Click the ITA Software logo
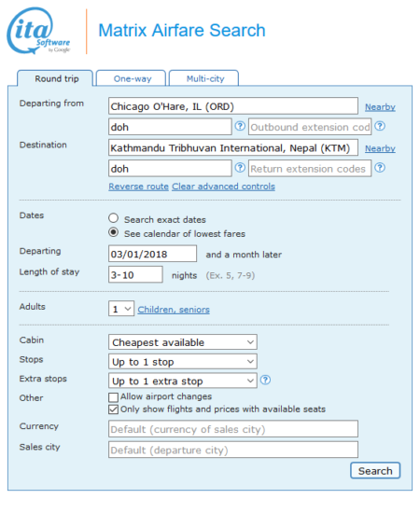Viewport: 420px width, 513px height. click(38, 31)
